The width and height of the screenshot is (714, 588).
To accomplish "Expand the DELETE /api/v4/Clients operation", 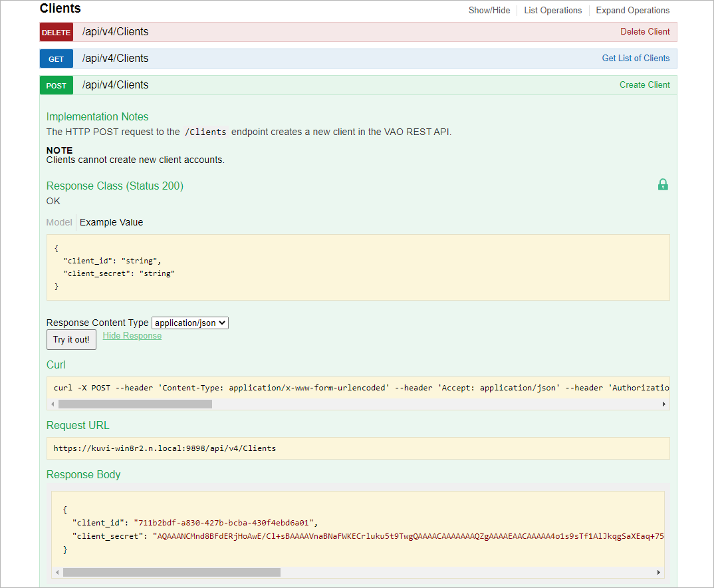I will tap(115, 32).
